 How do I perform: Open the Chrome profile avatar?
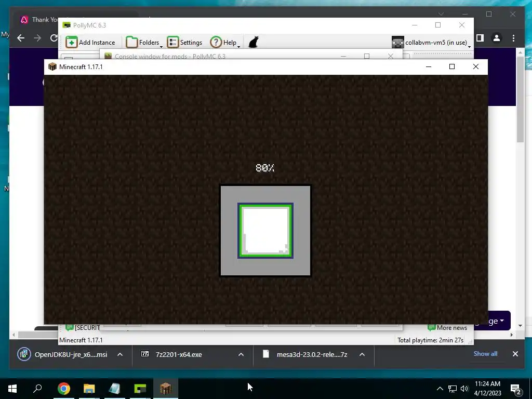(x=497, y=38)
